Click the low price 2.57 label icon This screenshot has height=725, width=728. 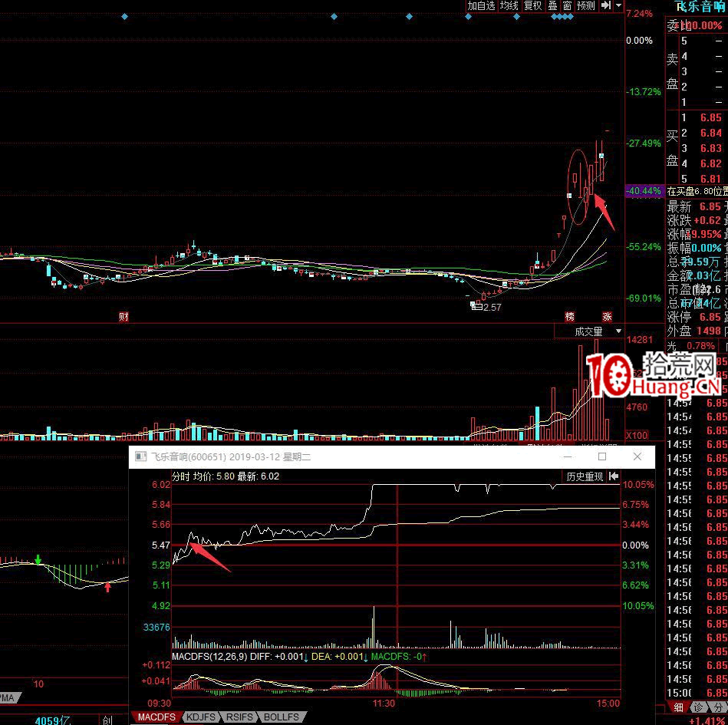click(x=476, y=306)
